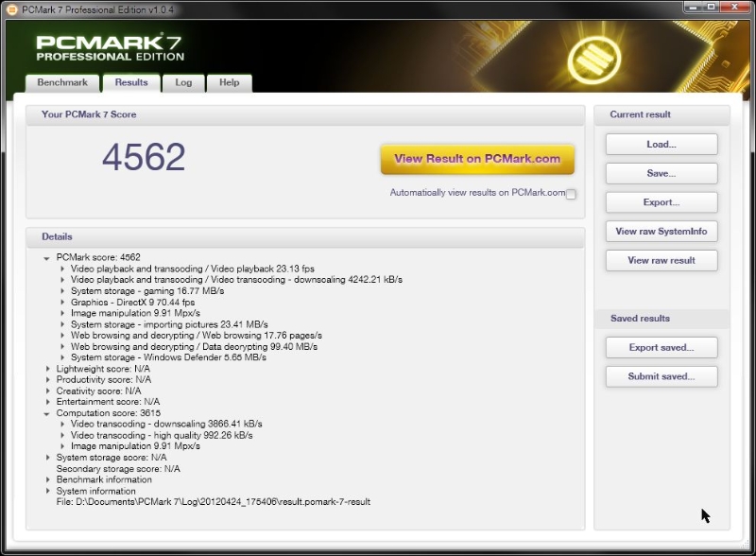Image resolution: width=756 pixels, height=556 pixels.
Task: Expand Video transcoding downscaling 3866.41 kB/s row
Action: [62, 425]
